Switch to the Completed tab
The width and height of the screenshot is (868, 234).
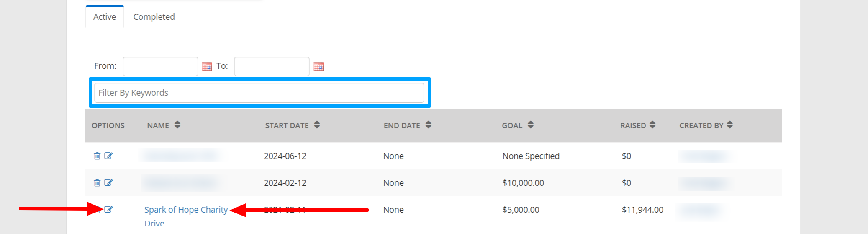[x=154, y=17]
